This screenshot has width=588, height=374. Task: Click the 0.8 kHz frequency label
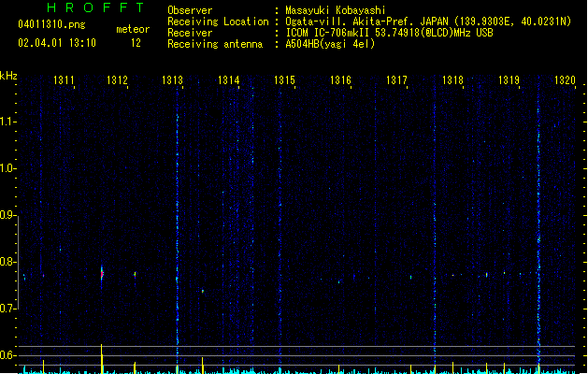7,262
